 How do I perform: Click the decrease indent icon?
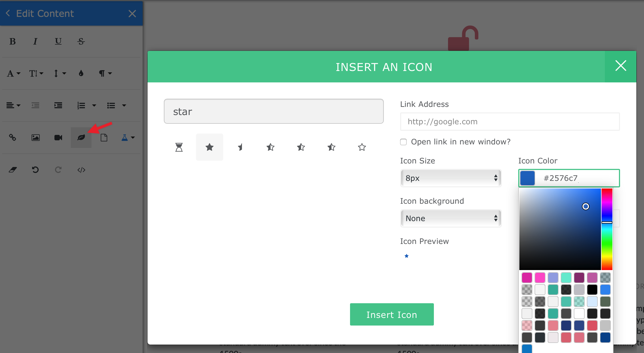[35, 106]
